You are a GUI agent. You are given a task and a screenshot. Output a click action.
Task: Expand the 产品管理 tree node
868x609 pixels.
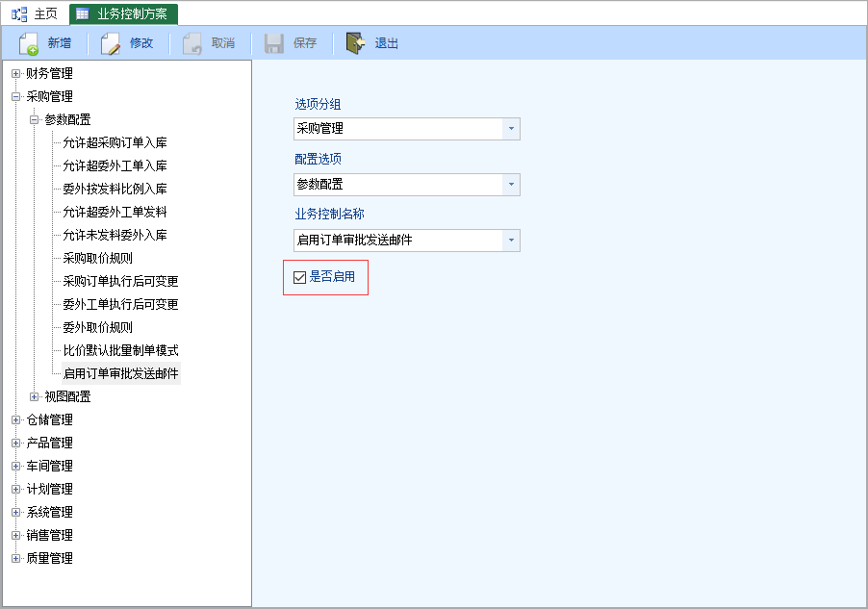click(x=16, y=443)
